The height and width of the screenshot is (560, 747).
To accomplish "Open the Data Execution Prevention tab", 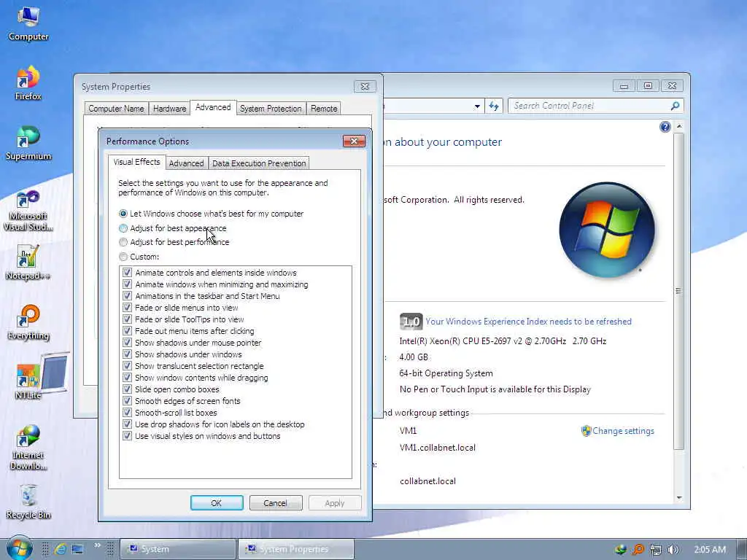I will point(259,163).
